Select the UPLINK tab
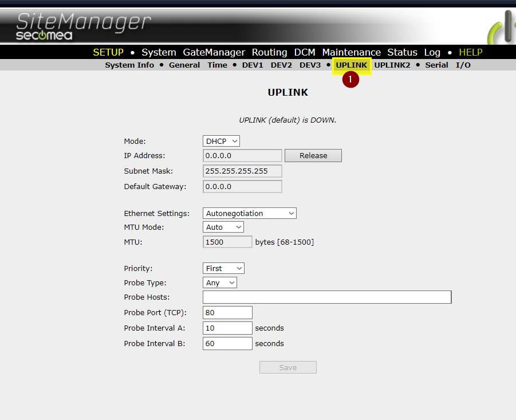 pyautogui.click(x=351, y=65)
